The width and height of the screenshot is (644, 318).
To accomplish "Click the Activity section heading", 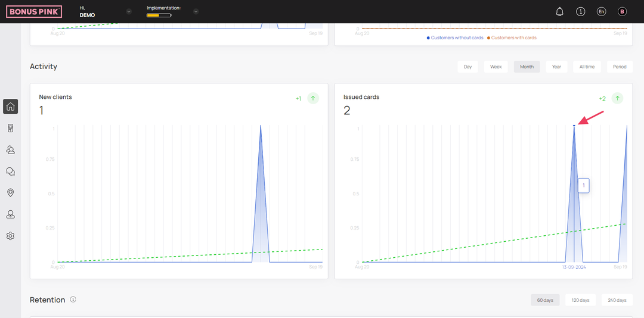I will click(44, 67).
